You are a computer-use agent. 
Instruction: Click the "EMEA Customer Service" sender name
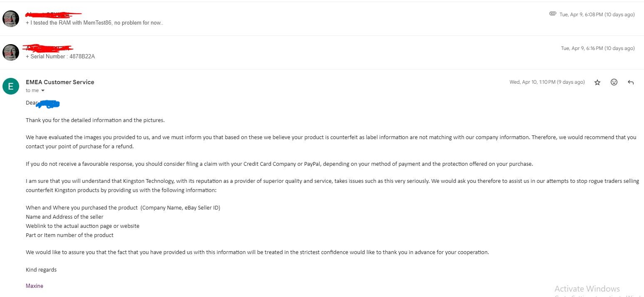click(60, 82)
